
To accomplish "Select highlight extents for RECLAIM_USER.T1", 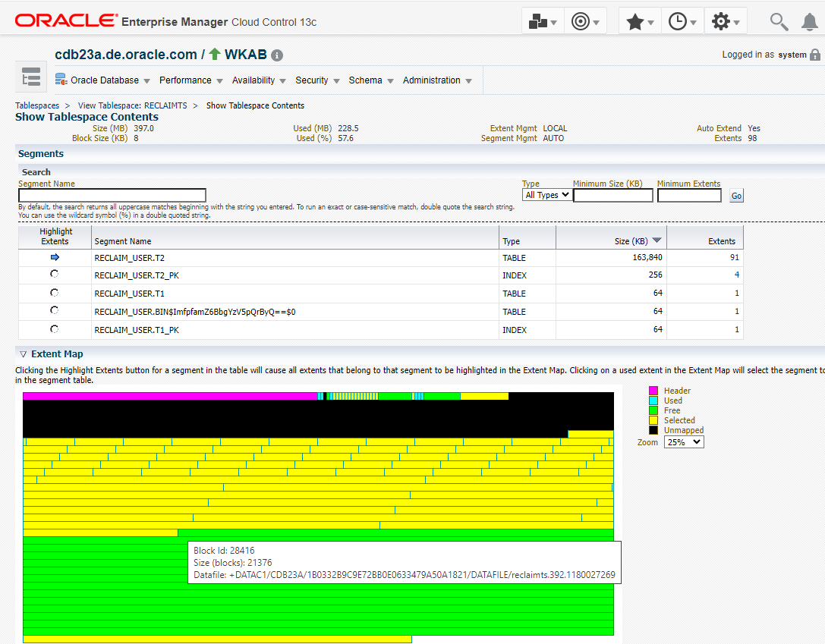I will 55,293.
